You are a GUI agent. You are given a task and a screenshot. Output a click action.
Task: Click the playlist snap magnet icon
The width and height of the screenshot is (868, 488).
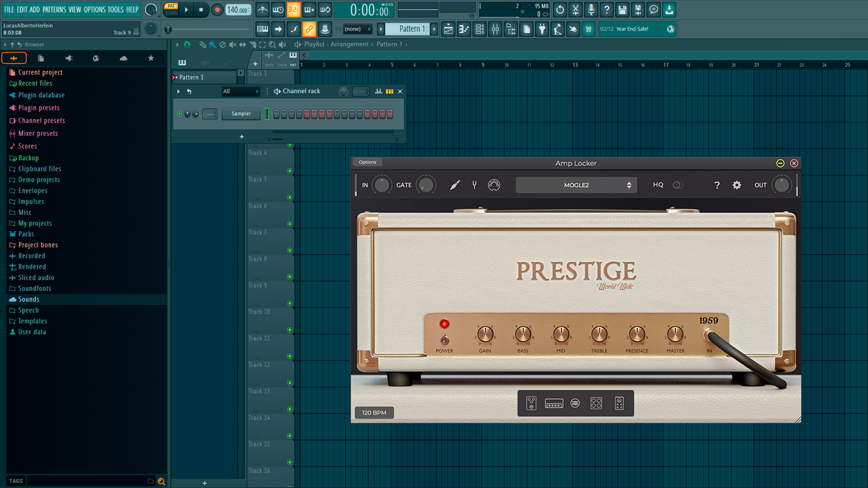click(x=187, y=44)
